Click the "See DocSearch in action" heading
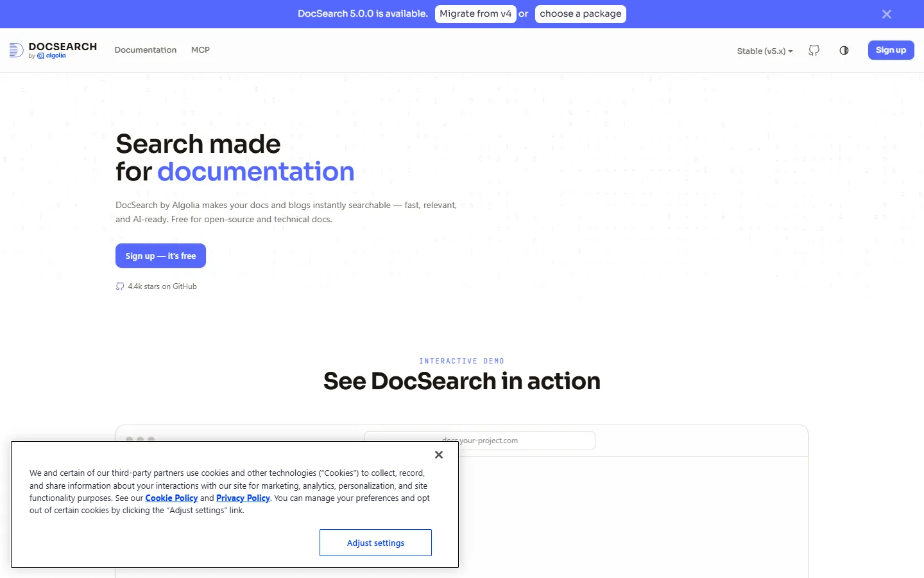This screenshot has height=578, width=924. pyautogui.click(x=462, y=381)
